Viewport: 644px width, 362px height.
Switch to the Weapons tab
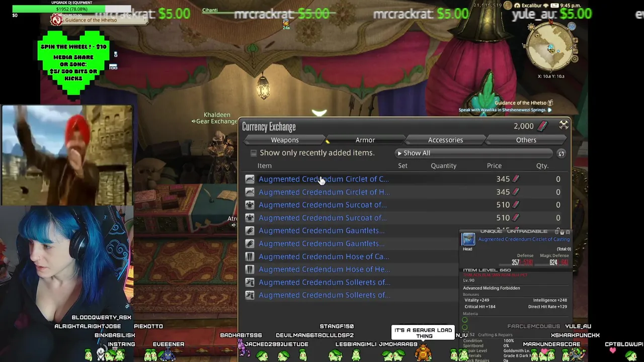pos(285,140)
